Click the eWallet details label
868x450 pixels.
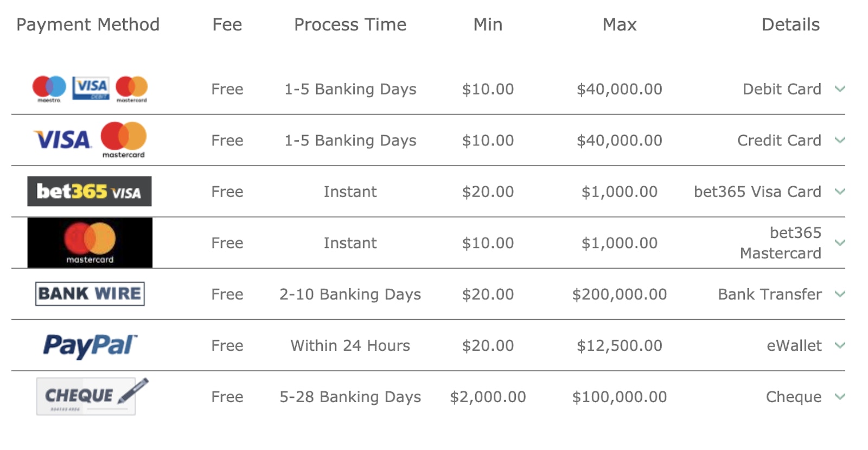coord(794,345)
